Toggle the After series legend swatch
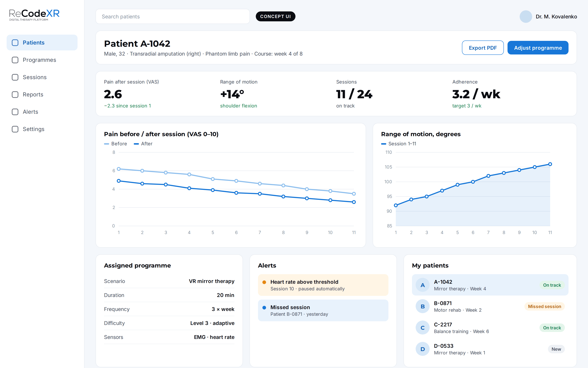 click(x=136, y=144)
